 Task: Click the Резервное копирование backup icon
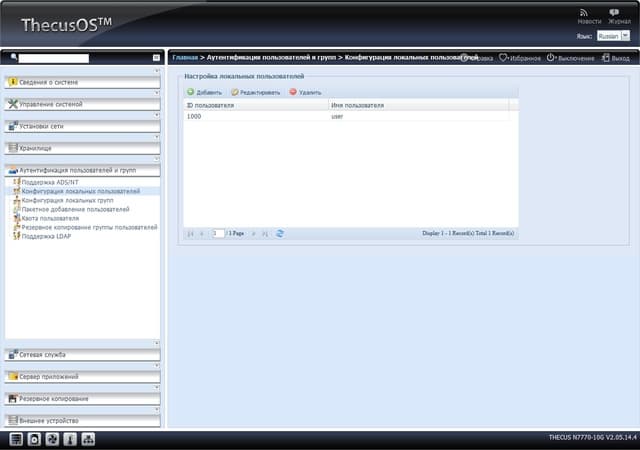coord(13,399)
